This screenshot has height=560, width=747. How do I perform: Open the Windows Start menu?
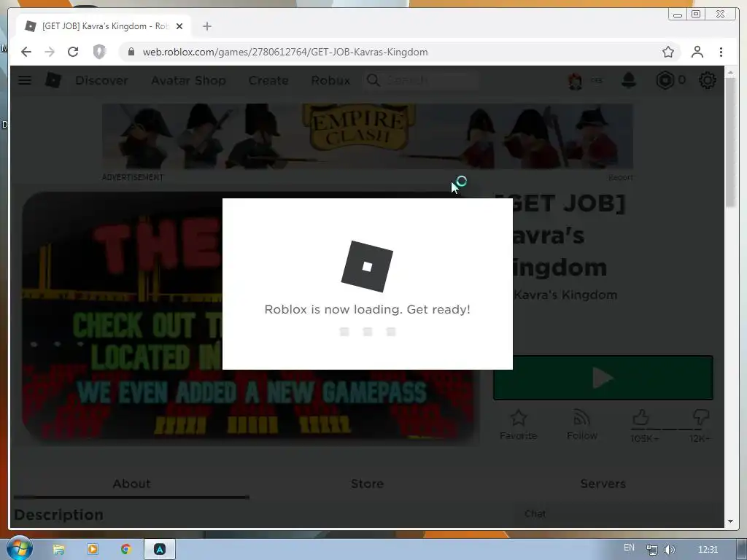pos(19,548)
